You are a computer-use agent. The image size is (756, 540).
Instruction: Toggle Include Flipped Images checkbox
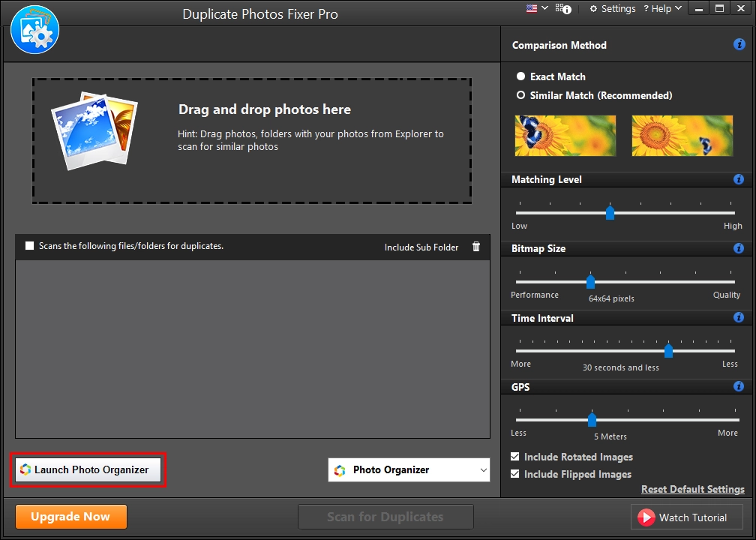pyautogui.click(x=515, y=474)
